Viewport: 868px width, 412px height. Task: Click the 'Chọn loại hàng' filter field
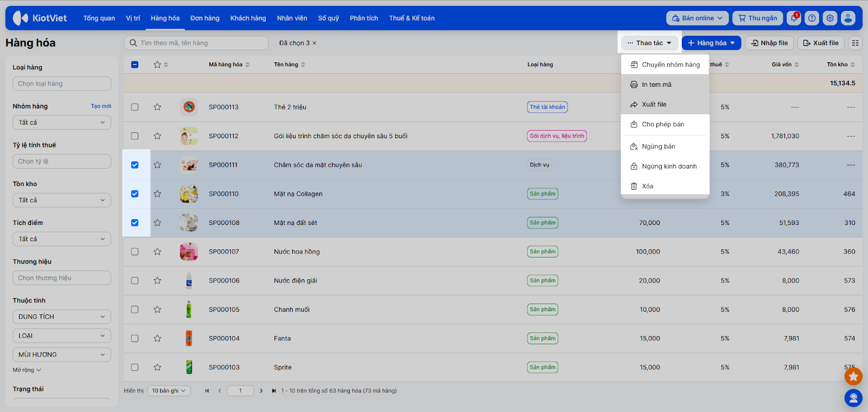coord(62,83)
